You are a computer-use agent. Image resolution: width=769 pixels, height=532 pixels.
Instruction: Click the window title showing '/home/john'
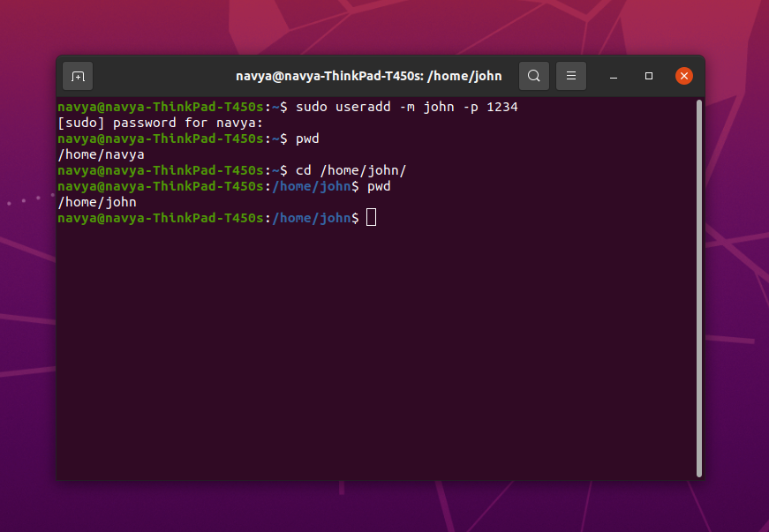[368, 76]
